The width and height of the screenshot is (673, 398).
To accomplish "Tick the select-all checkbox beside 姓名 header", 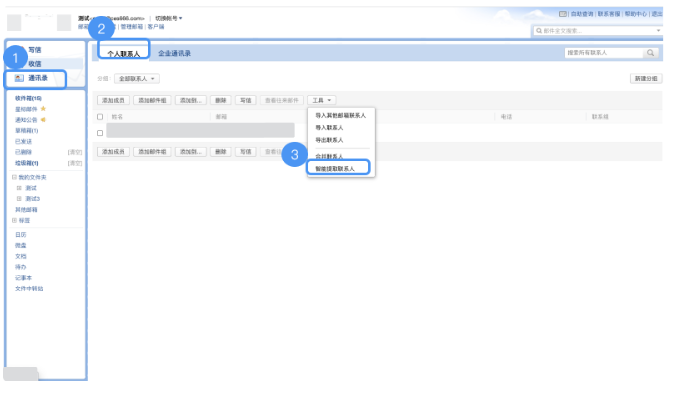I will click(x=100, y=117).
